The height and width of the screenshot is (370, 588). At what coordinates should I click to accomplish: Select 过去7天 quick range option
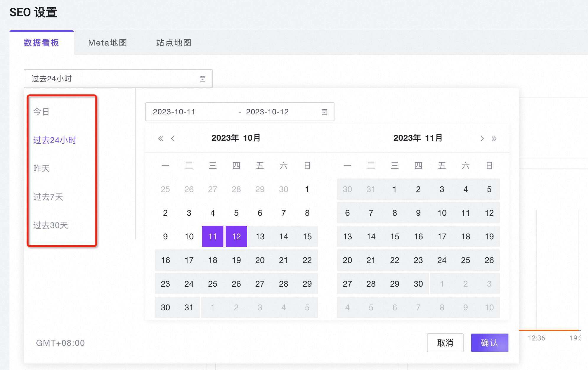pyautogui.click(x=48, y=197)
